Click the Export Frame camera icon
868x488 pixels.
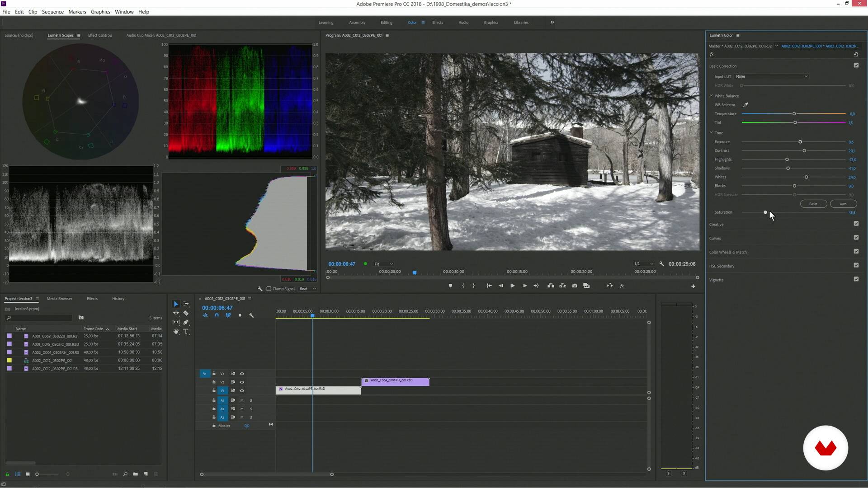point(575,286)
